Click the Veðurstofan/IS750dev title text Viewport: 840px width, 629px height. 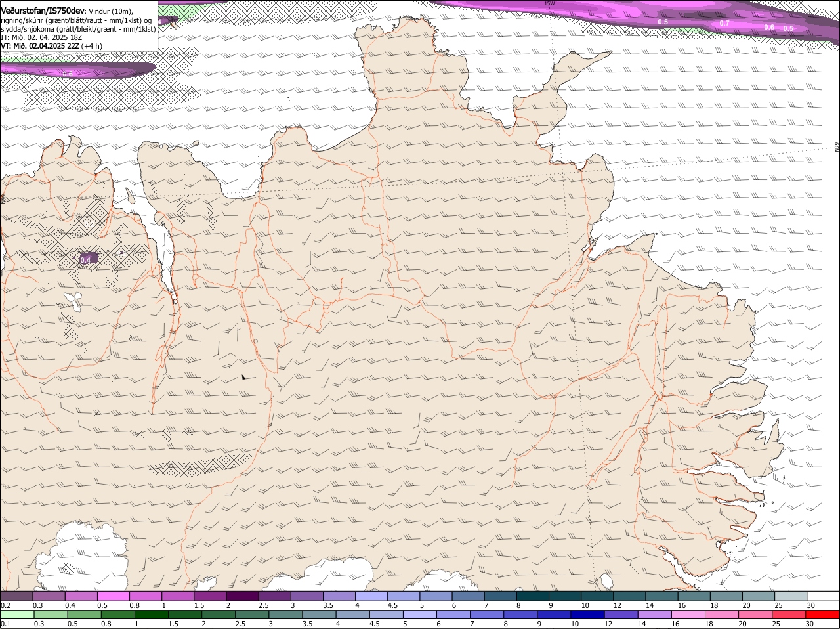(43, 11)
